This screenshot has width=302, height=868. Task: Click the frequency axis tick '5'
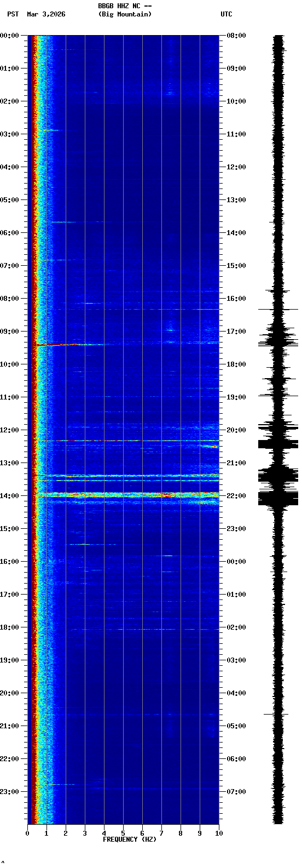pyautogui.click(x=123, y=833)
